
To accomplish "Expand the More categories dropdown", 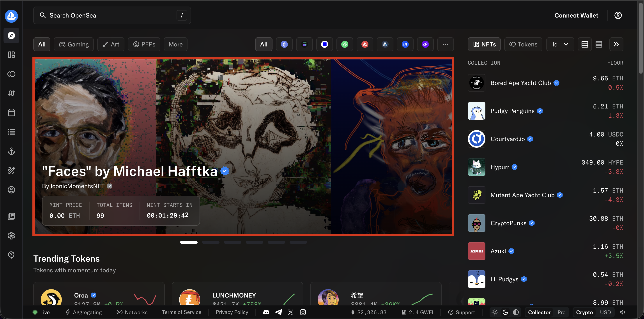I will pyautogui.click(x=175, y=44).
